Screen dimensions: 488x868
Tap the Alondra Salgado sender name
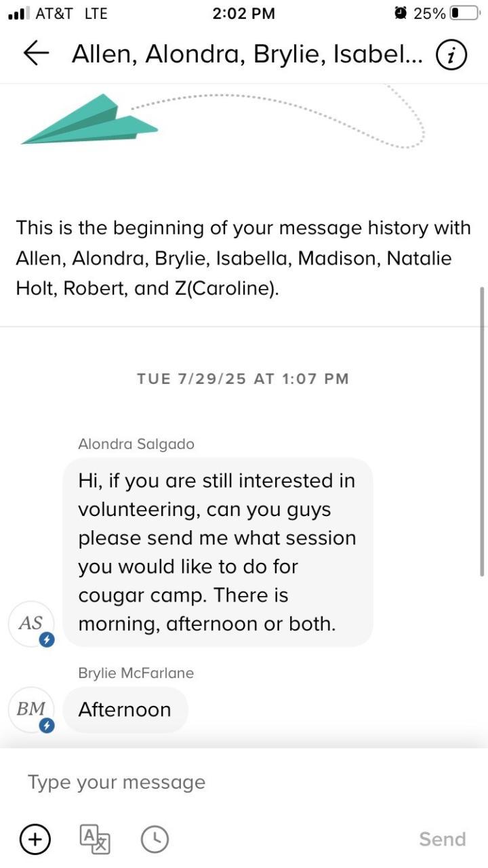click(136, 444)
